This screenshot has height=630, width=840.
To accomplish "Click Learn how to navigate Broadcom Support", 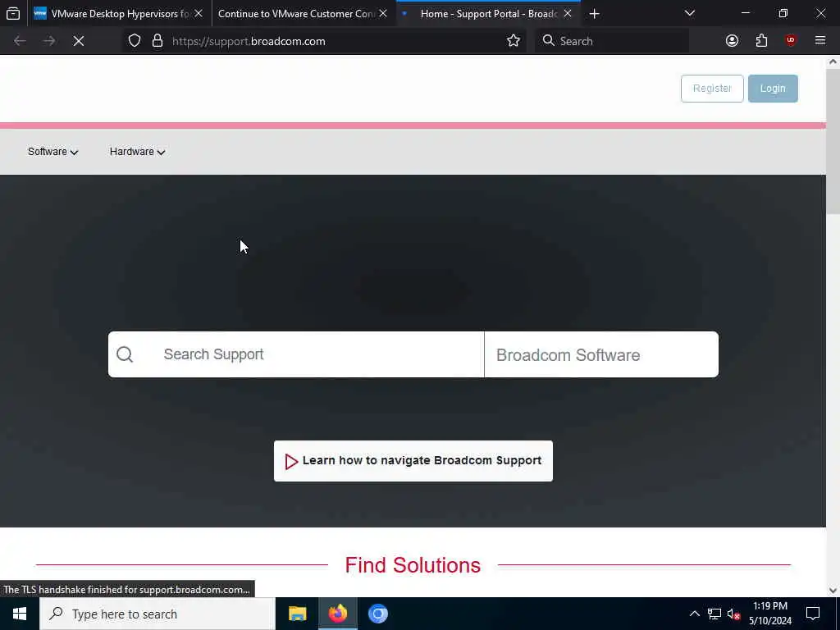I will [x=413, y=461].
